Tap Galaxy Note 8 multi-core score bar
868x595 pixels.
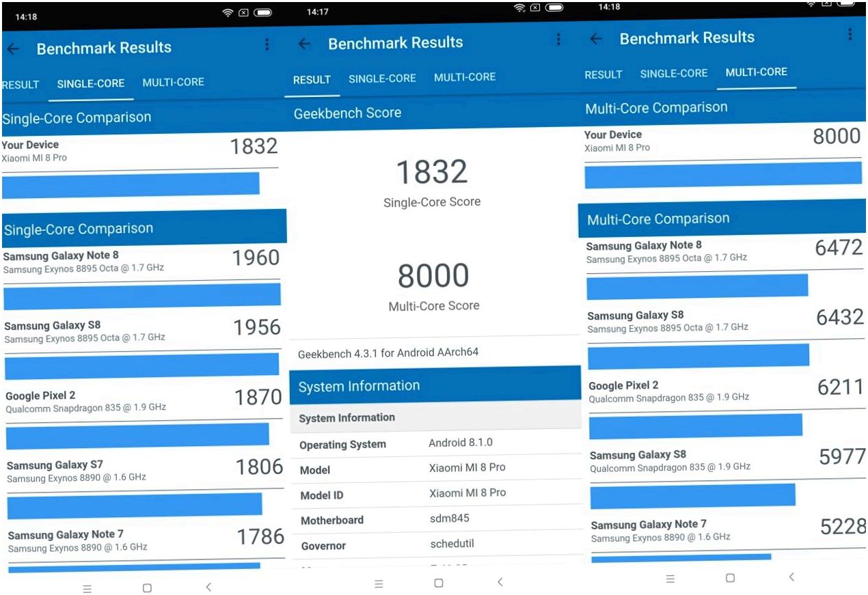(x=697, y=286)
